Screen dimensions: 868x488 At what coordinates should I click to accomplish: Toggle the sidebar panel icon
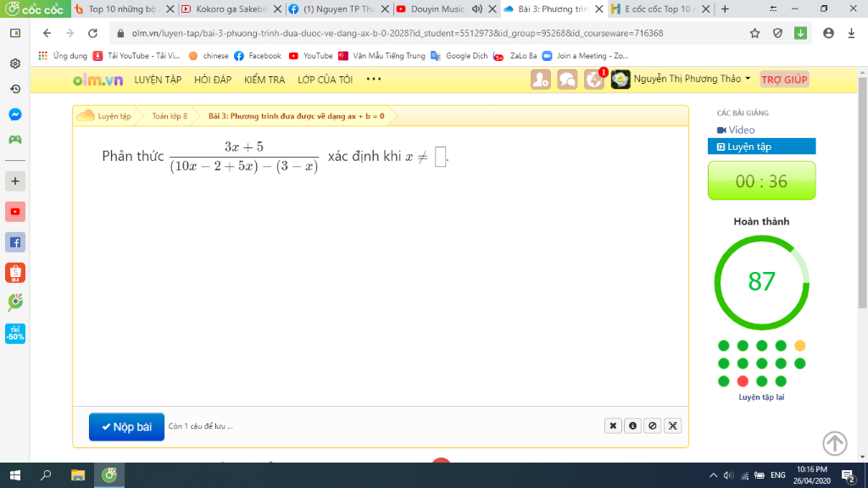pyautogui.click(x=15, y=33)
